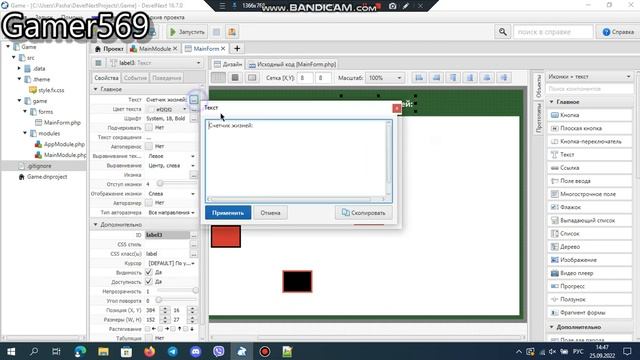Focus the help search input field
The width and height of the screenshot is (640, 360).
[x=553, y=32]
